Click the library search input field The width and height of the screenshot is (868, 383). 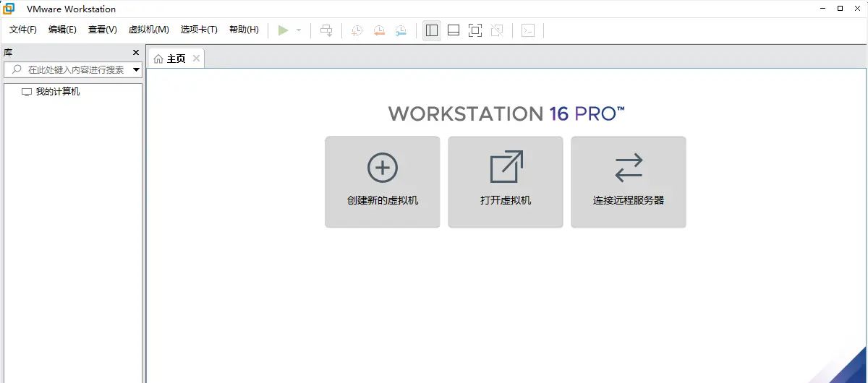[72, 69]
